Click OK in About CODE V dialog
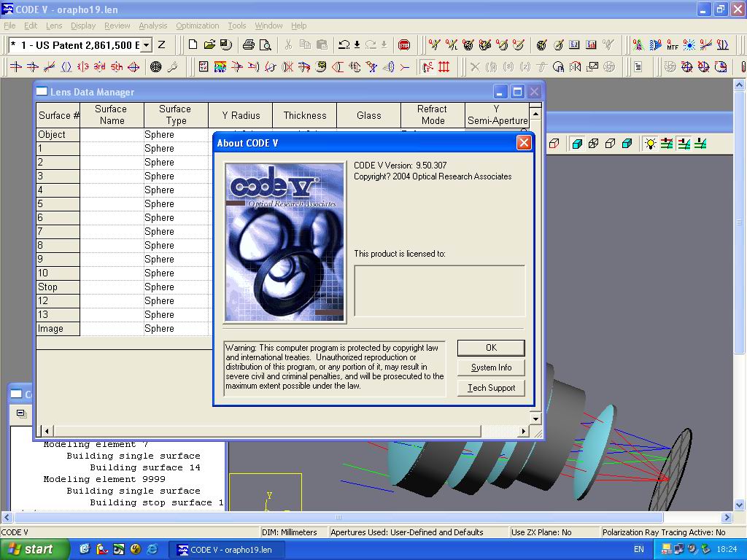Image resolution: width=747 pixels, height=560 pixels. (491, 348)
